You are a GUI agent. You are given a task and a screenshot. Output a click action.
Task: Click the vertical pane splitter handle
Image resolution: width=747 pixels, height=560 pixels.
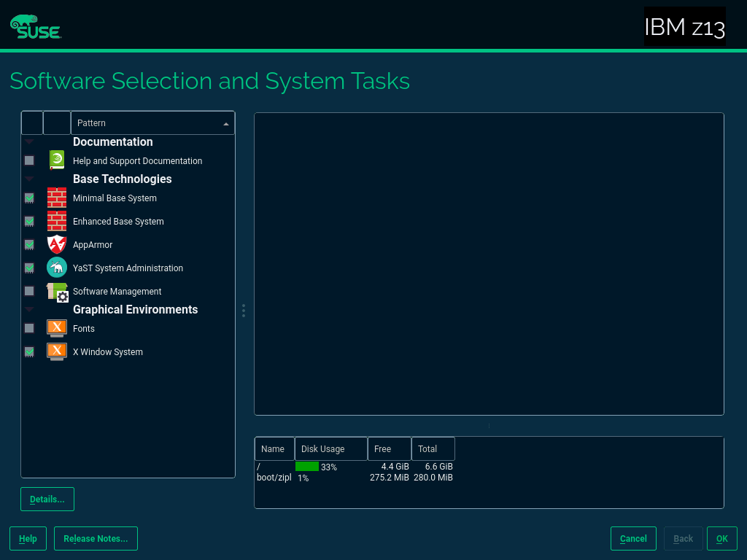(244, 311)
